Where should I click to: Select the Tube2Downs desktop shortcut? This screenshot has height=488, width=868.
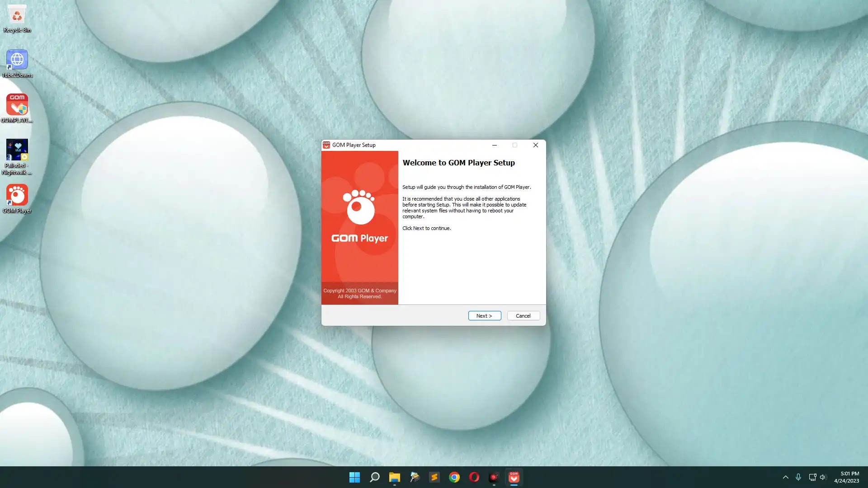click(17, 63)
